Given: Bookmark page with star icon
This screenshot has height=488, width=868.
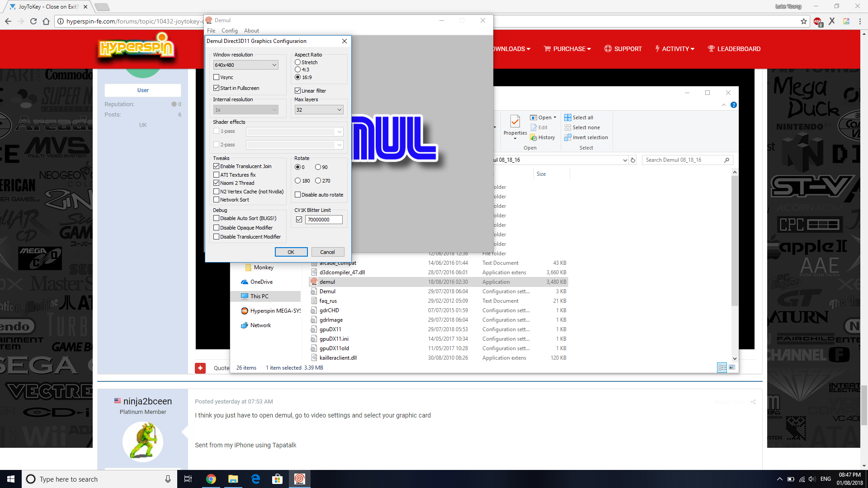Looking at the screenshot, I should (x=803, y=21).
